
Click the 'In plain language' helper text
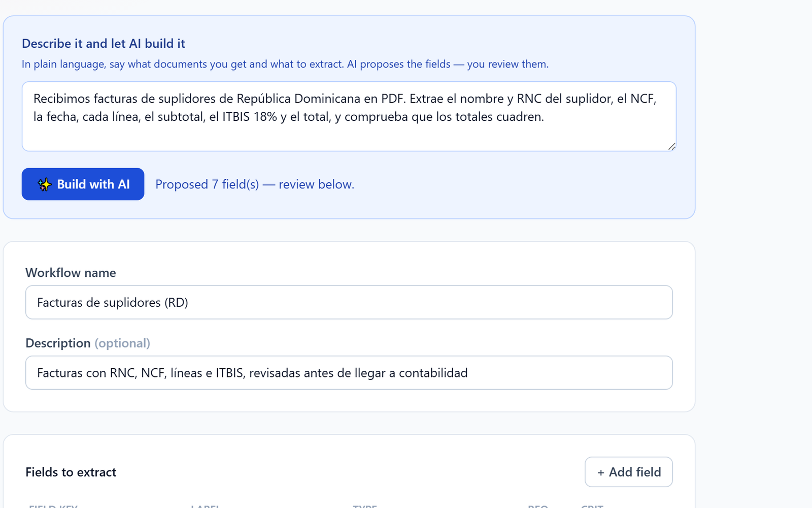click(285, 64)
